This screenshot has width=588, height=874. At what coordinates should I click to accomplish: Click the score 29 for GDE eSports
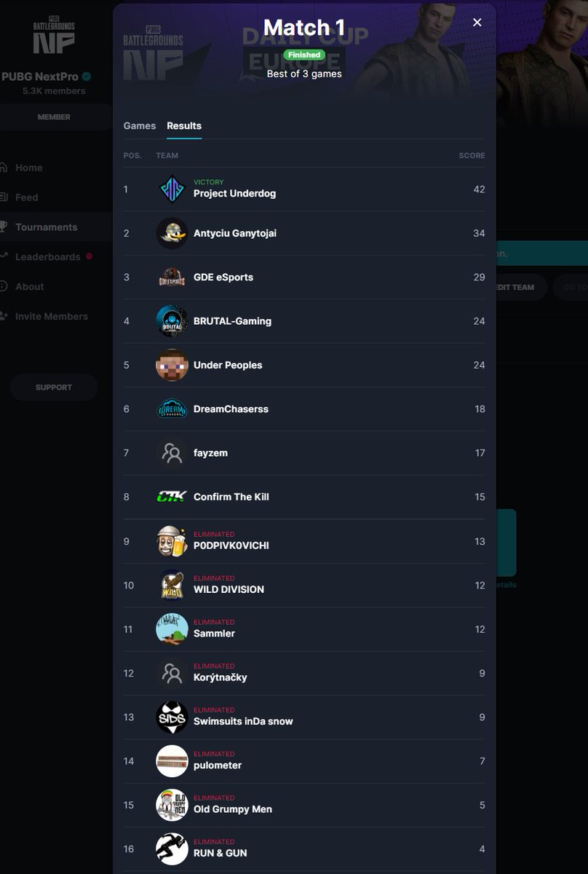(479, 277)
